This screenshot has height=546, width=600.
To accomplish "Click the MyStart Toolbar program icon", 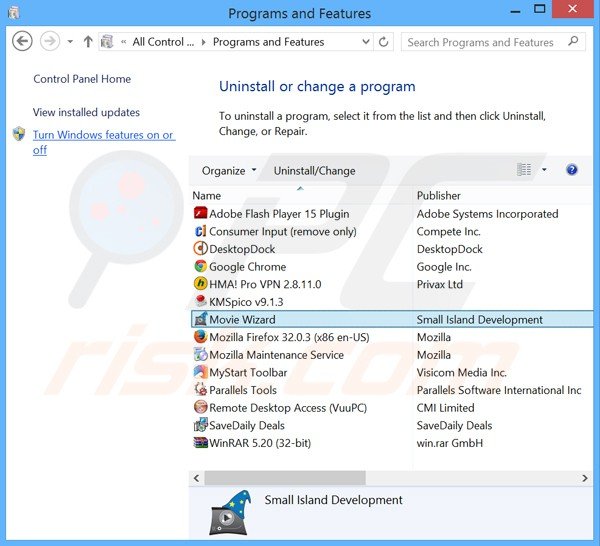I will pos(201,372).
